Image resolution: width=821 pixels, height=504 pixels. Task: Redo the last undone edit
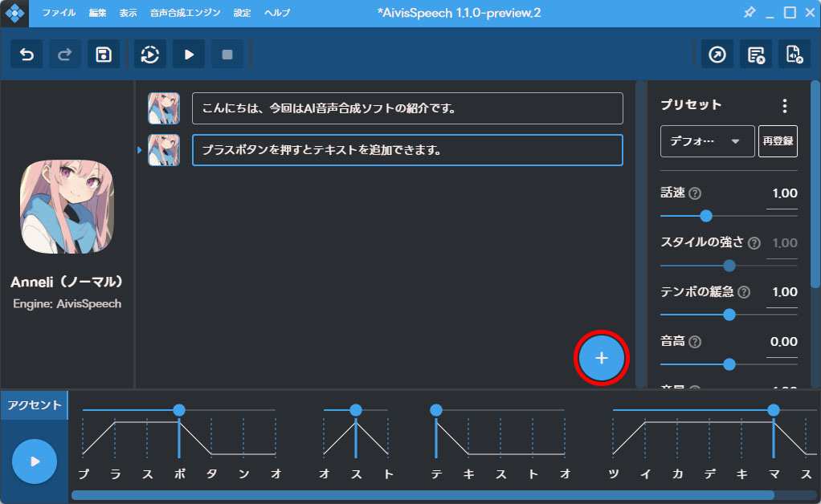point(65,54)
